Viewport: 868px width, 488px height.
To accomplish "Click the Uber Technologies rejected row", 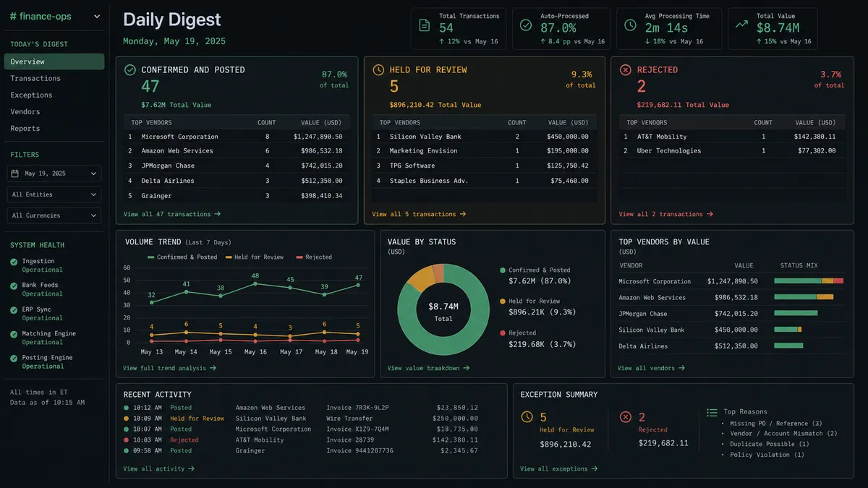I will coord(731,150).
